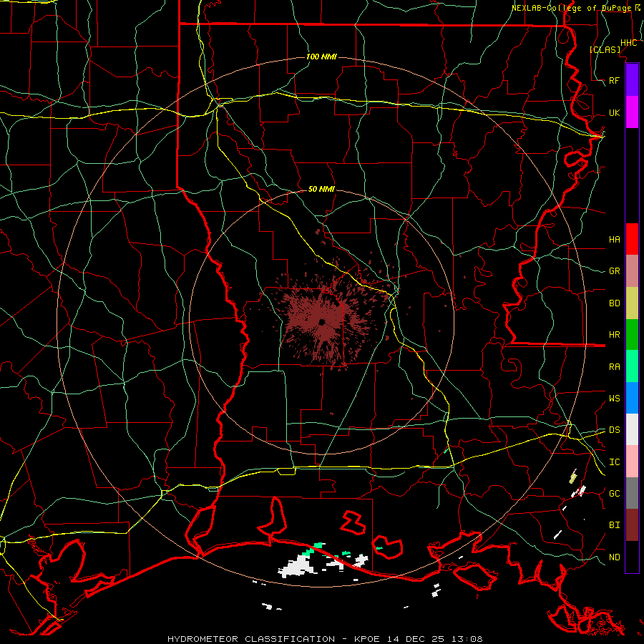This screenshot has height=644, width=644.
Task: Click the HHC product label
Action: tap(628, 43)
